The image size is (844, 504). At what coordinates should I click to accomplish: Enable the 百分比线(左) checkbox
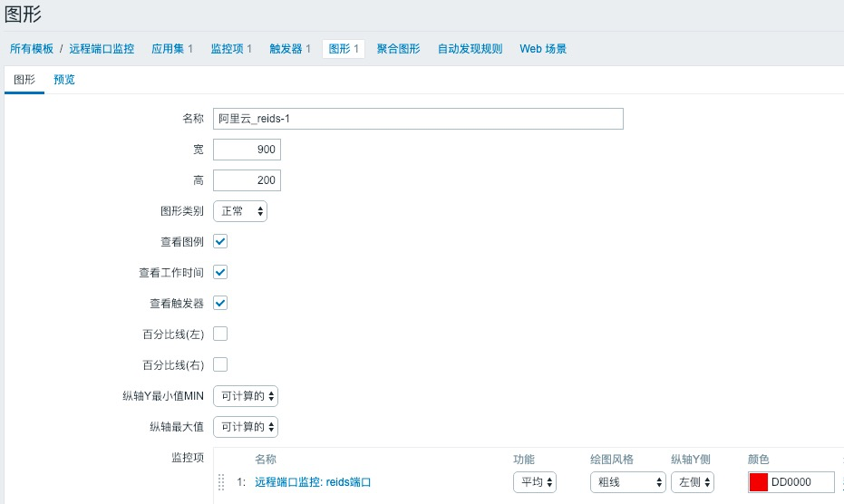click(220, 334)
